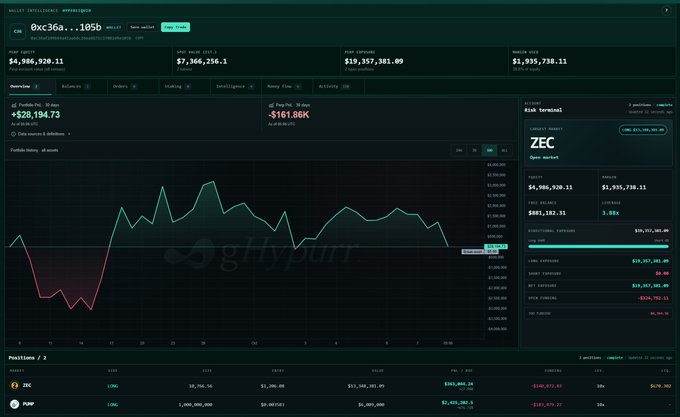Click the 0xc36a...105b wallet title

(66, 27)
